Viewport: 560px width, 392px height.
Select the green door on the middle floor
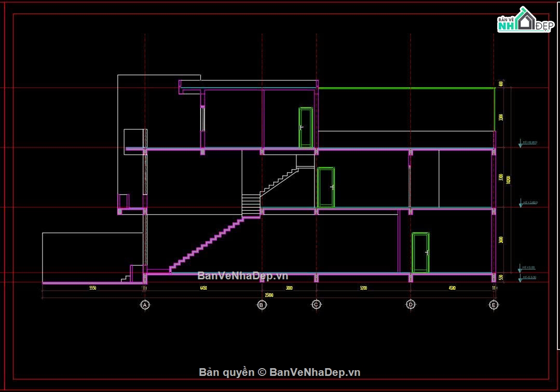point(326,187)
